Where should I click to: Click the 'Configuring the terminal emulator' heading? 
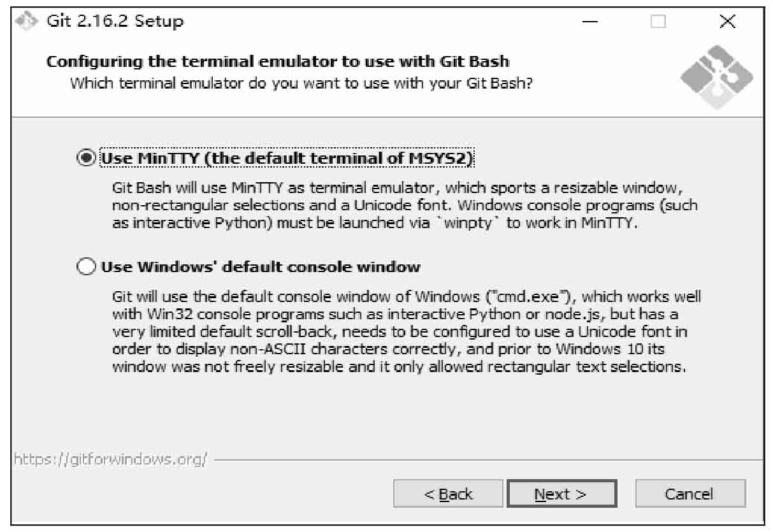(278, 62)
